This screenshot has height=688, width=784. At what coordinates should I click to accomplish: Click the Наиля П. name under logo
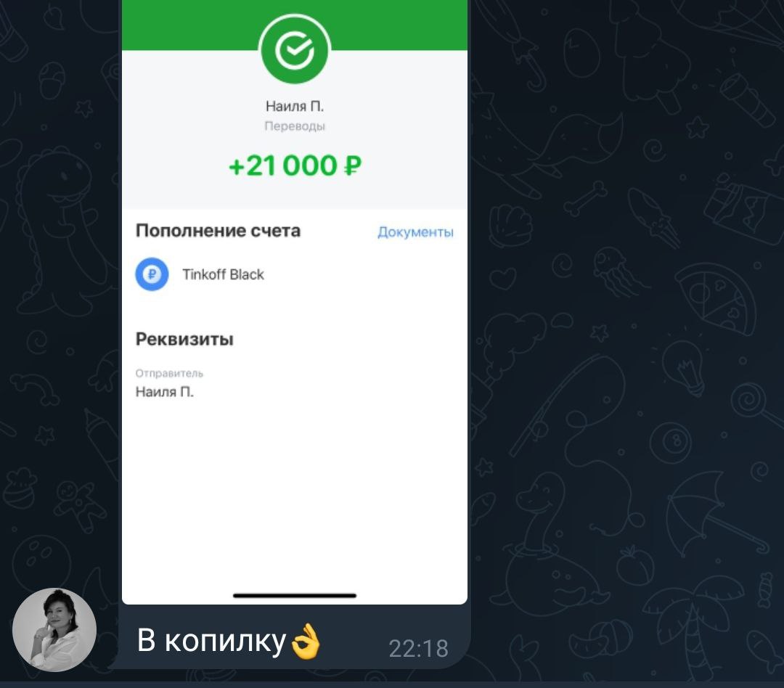[295, 106]
